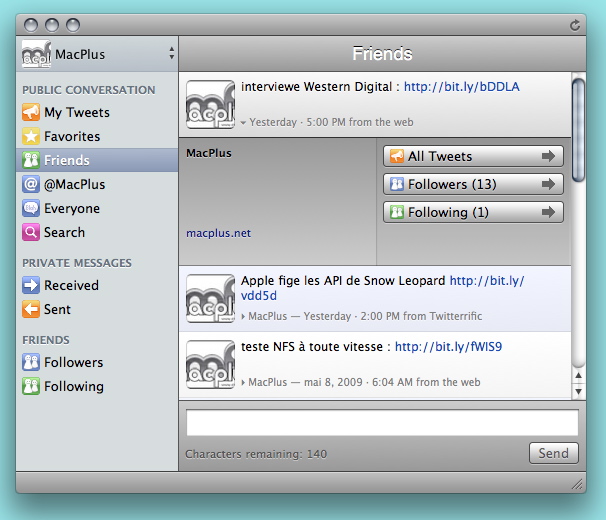This screenshot has height=520, width=606.
Task: Click the scrollbar down arrow
Action: click(x=578, y=391)
